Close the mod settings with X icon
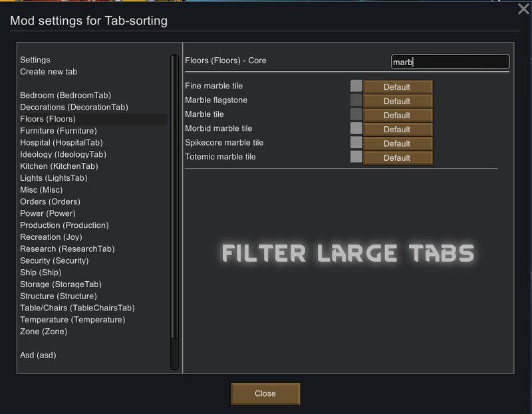 pos(523,9)
